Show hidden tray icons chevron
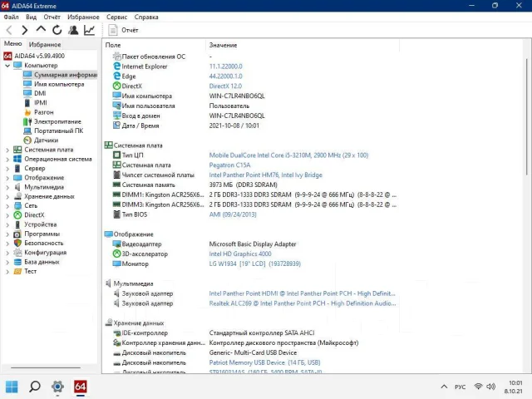The width and height of the screenshot is (532, 399). (x=444, y=387)
